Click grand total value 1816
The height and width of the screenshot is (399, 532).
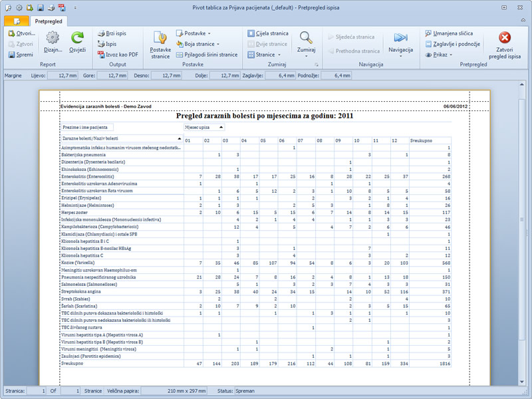coord(444,363)
